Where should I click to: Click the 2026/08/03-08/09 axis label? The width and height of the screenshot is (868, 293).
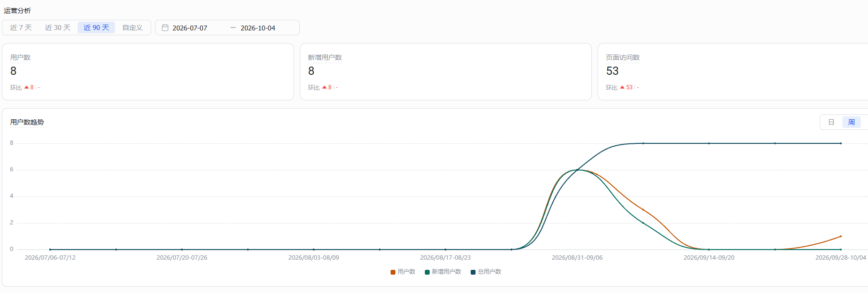tap(313, 258)
